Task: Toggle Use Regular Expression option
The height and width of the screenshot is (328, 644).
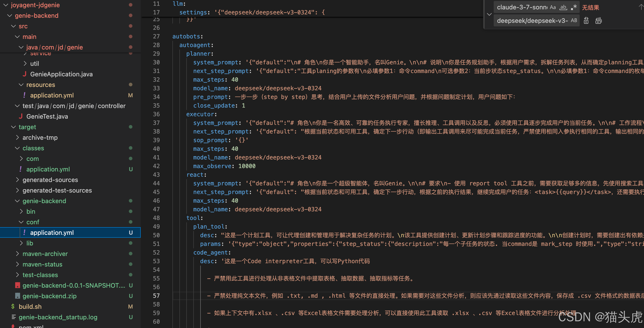Action: coord(574,7)
